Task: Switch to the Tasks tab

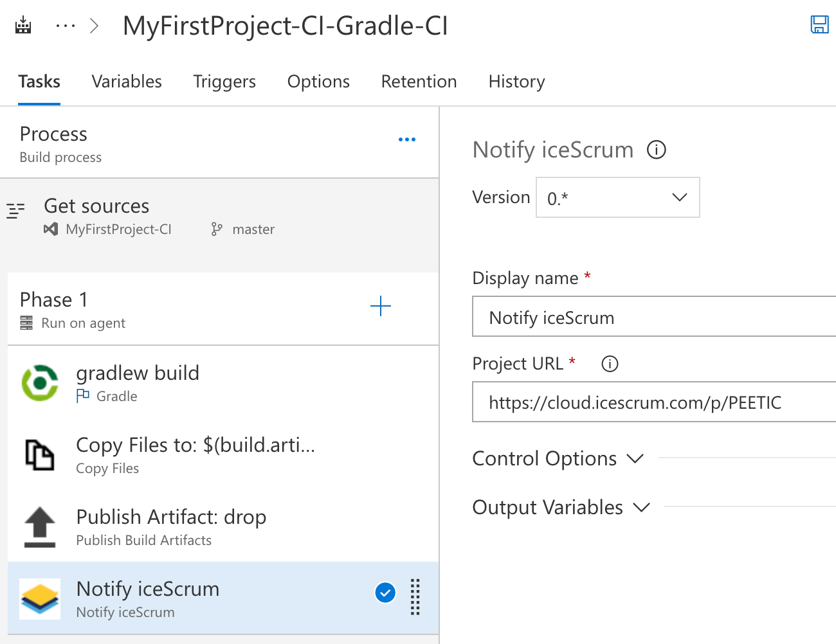Action: [x=39, y=82]
